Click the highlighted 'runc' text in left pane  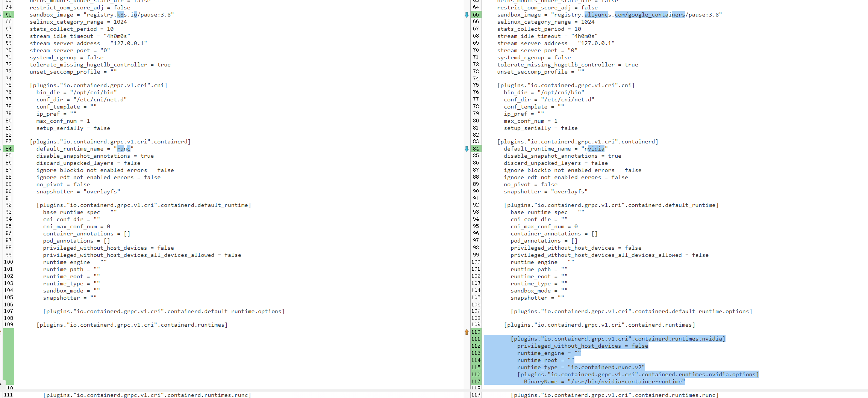[124, 149]
